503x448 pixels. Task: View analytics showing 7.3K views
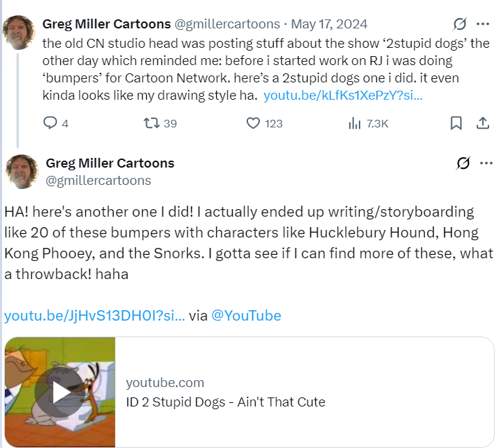click(x=355, y=123)
